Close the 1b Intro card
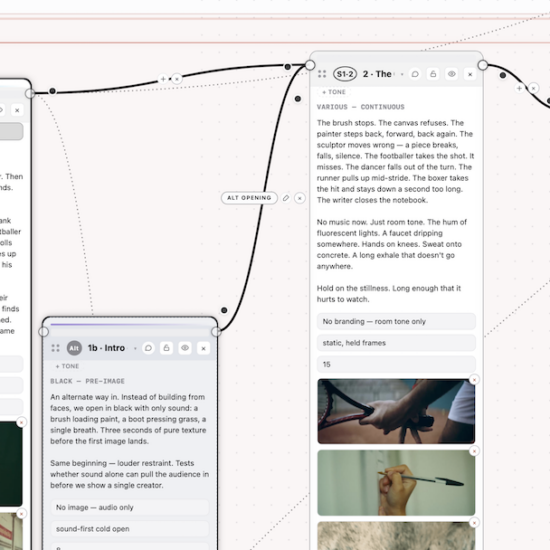Screen dimensions: 550x550 point(203,348)
